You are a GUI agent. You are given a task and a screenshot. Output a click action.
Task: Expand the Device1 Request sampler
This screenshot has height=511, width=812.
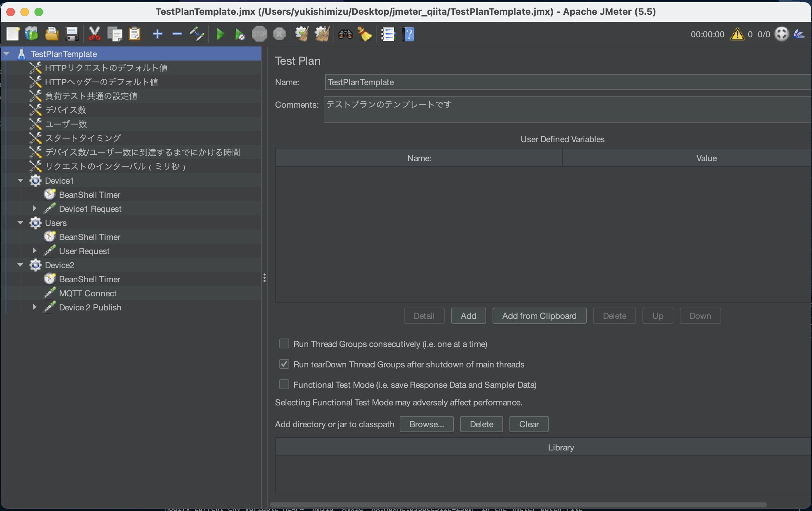(34, 208)
